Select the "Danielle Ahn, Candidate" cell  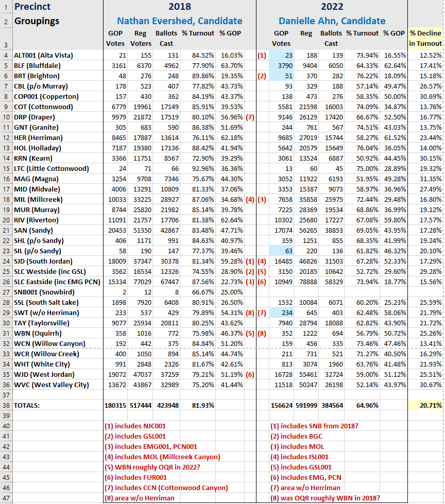(332, 21)
